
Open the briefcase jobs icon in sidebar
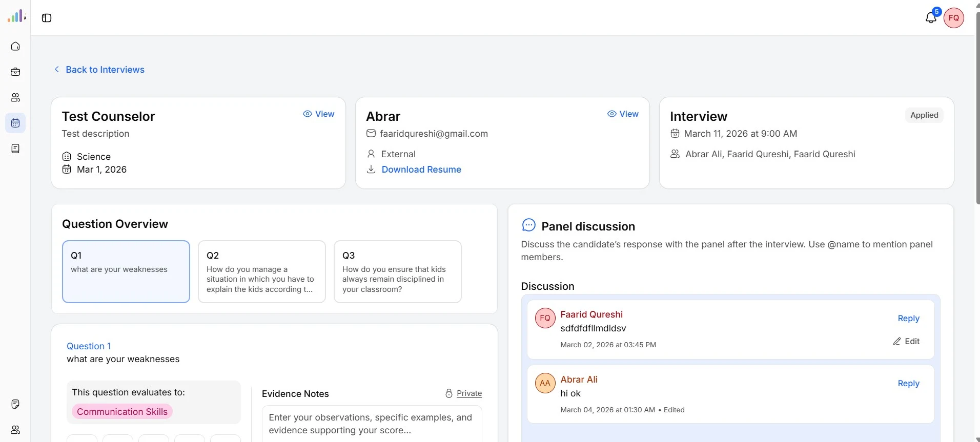[15, 72]
